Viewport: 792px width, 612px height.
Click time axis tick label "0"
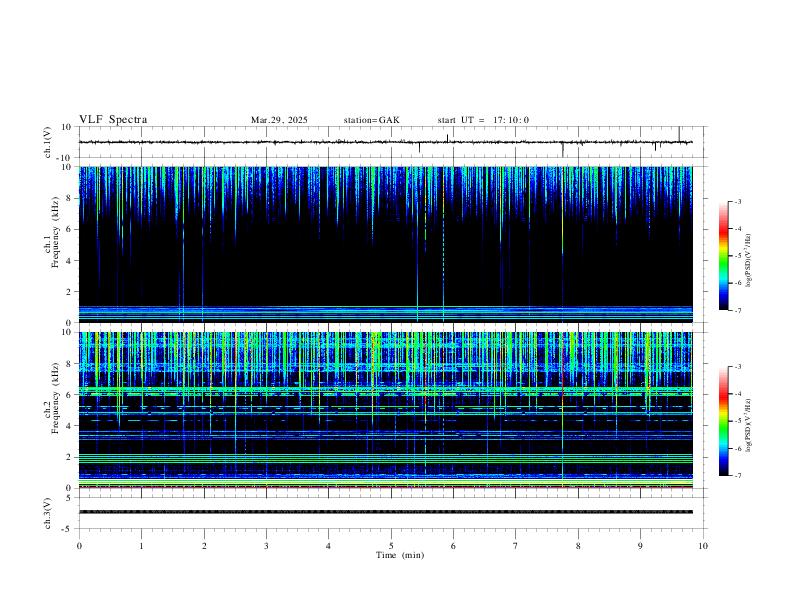[79, 546]
